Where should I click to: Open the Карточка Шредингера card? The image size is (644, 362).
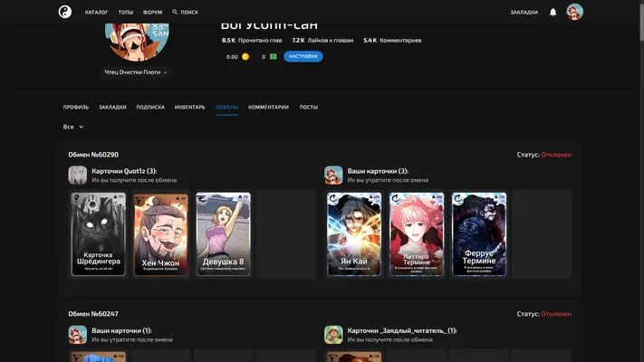98,234
